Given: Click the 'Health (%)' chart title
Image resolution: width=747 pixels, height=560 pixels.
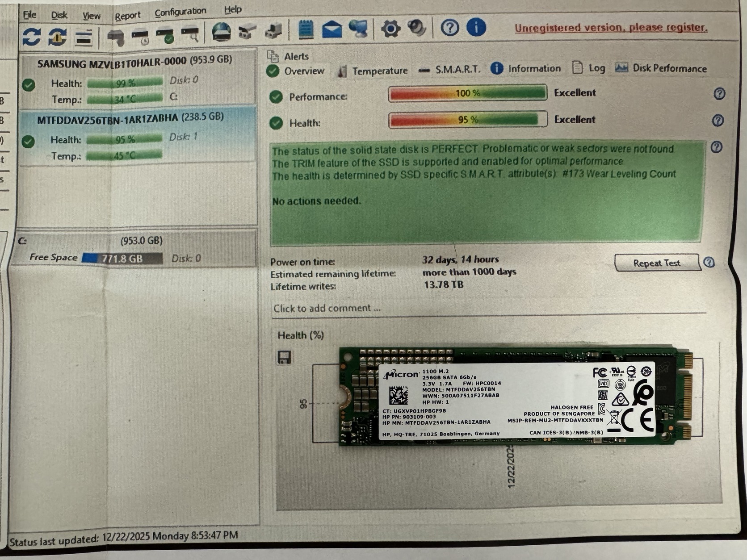Looking at the screenshot, I should tap(301, 335).
